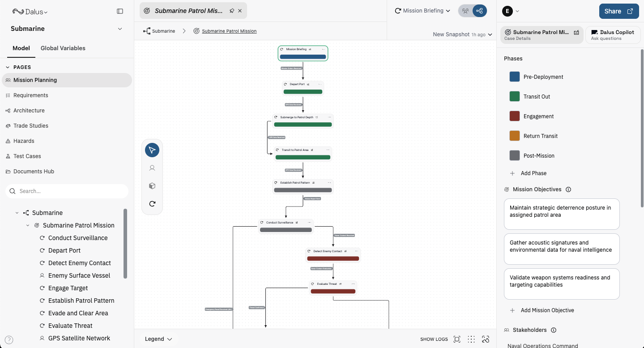Open Establish Patrol Pattern node options
Screen dimensions: 644x348
coord(329,183)
